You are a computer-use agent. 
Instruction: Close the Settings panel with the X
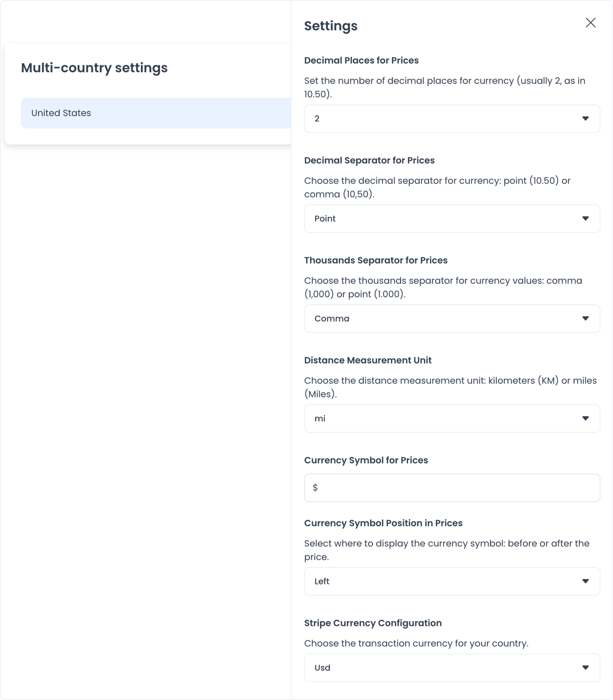point(591,22)
